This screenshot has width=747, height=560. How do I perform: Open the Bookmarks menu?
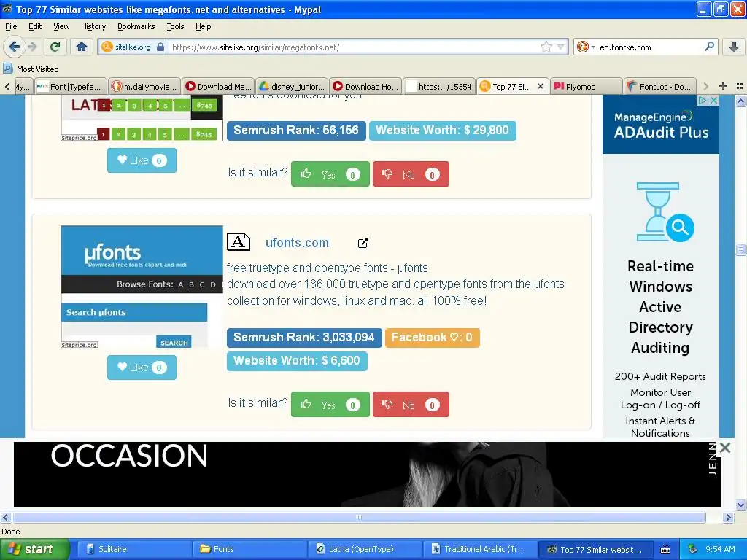tap(136, 26)
